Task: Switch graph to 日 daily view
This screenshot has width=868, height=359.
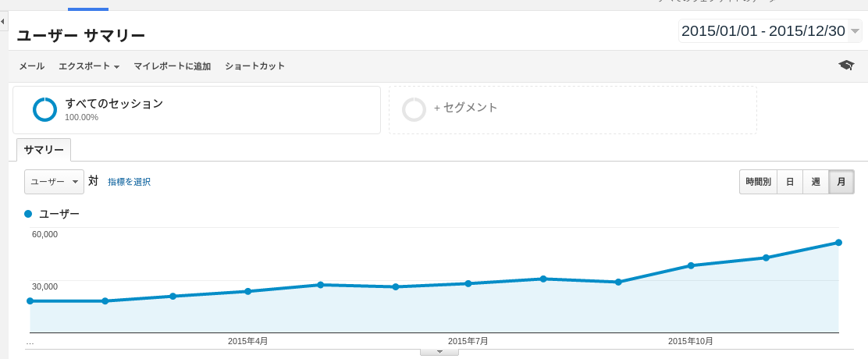Action: pos(790,182)
